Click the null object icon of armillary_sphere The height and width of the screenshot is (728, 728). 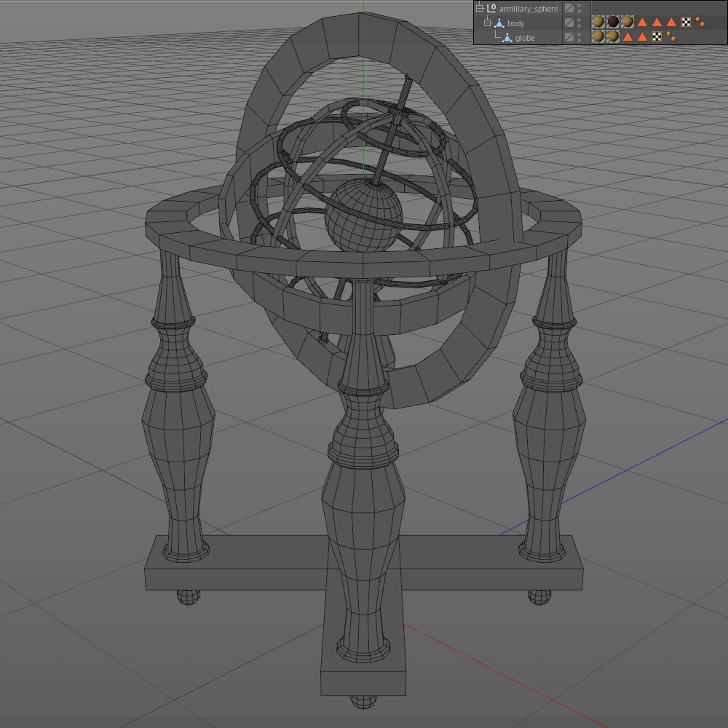[x=491, y=8]
